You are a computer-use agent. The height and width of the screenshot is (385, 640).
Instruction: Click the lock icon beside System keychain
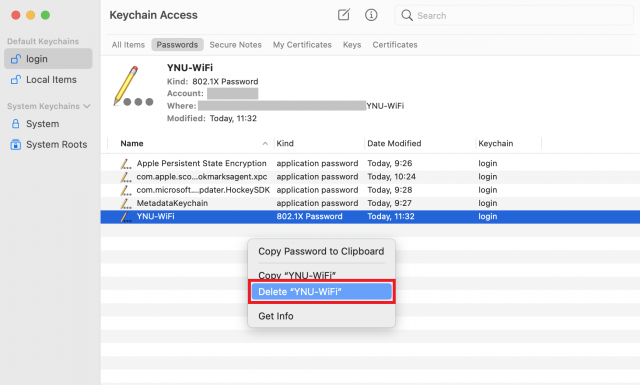pyautogui.click(x=16, y=124)
